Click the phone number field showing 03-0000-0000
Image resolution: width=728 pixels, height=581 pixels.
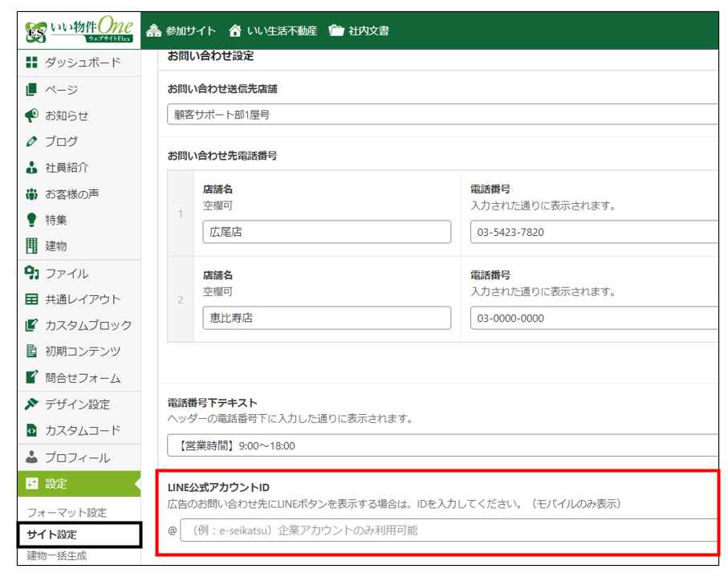point(594,318)
